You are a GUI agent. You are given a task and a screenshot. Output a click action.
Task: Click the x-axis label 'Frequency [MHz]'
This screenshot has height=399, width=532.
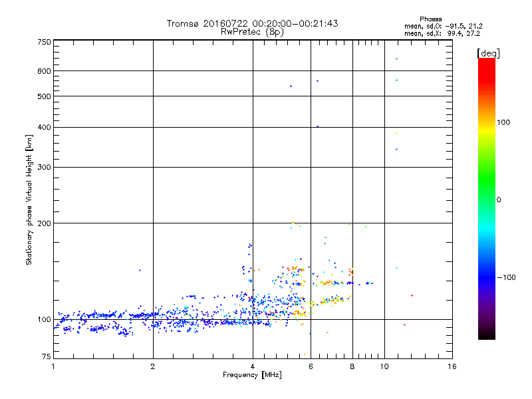tap(252, 375)
